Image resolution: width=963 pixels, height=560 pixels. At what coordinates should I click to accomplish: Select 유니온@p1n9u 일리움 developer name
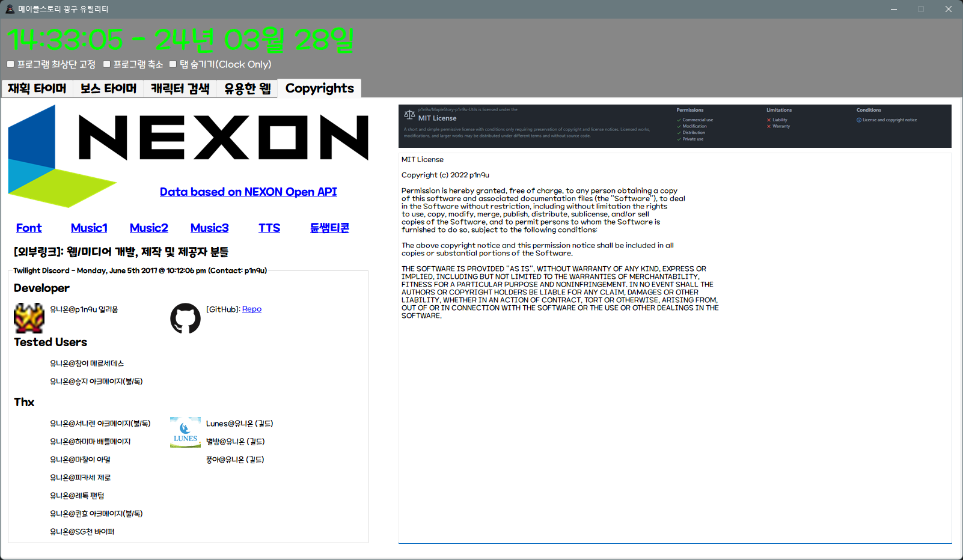coord(84,309)
